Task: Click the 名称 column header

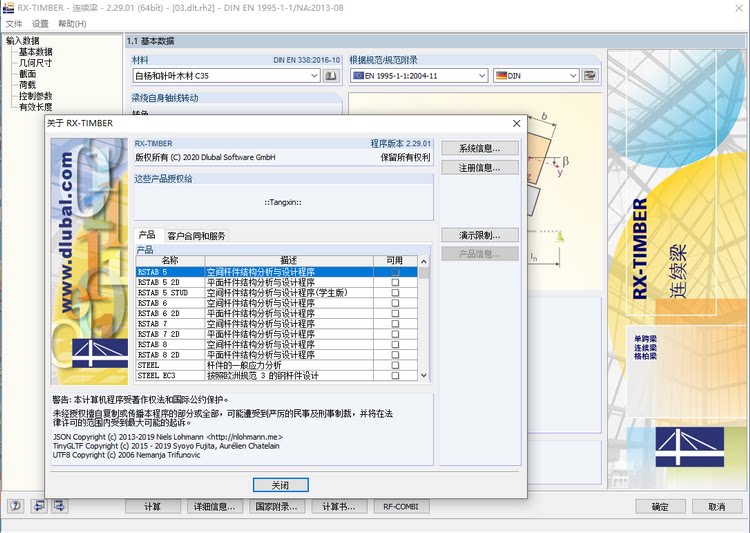Action: coord(170,261)
